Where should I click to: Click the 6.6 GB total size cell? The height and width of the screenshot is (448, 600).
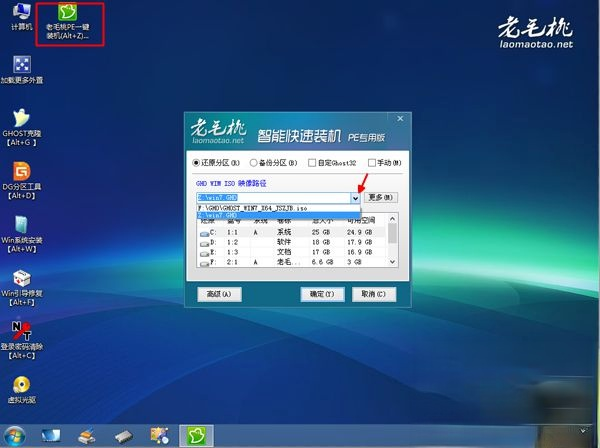pos(322,262)
